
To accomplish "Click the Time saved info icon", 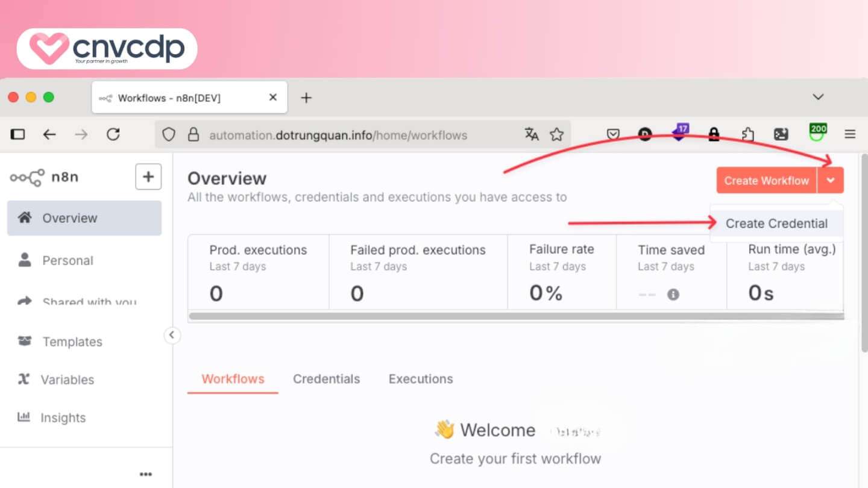I will tap(673, 294).
